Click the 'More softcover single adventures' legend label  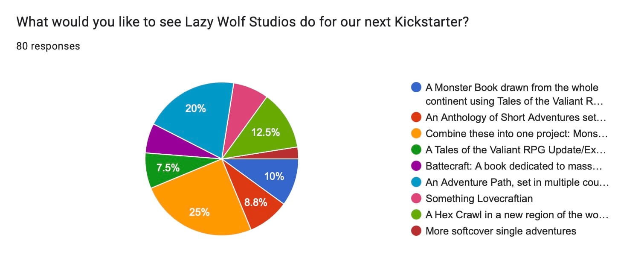pyautogui.click(x=501, y=231)
